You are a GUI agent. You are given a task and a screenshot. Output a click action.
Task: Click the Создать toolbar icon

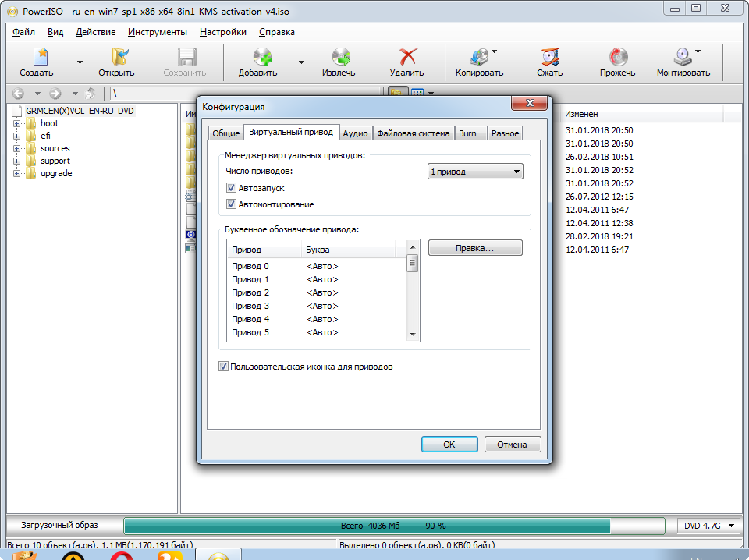coord(40,57)
